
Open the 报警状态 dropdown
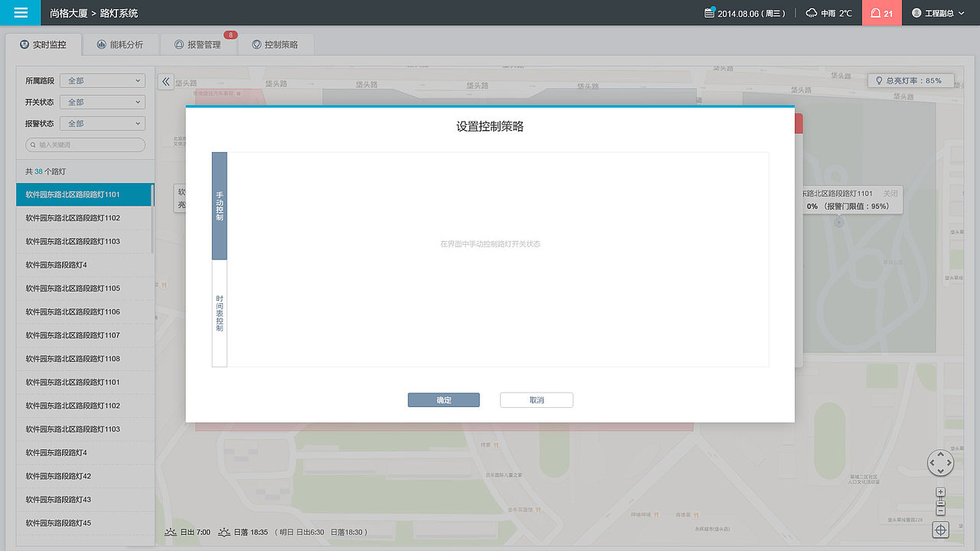tap(103, 123)
